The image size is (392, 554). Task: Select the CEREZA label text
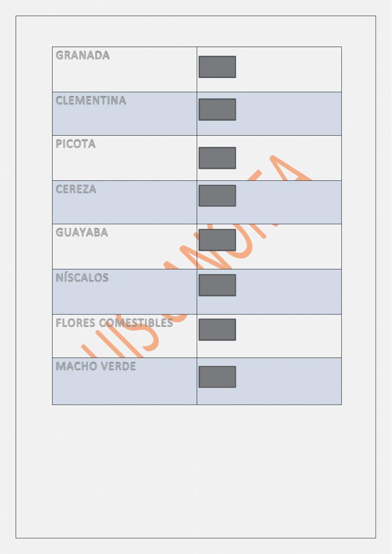coord(76,189)
